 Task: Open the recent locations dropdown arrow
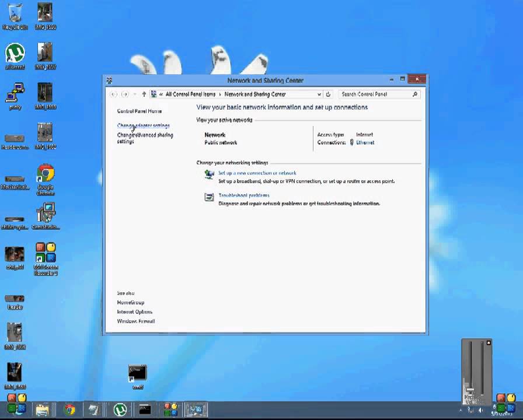135,94
